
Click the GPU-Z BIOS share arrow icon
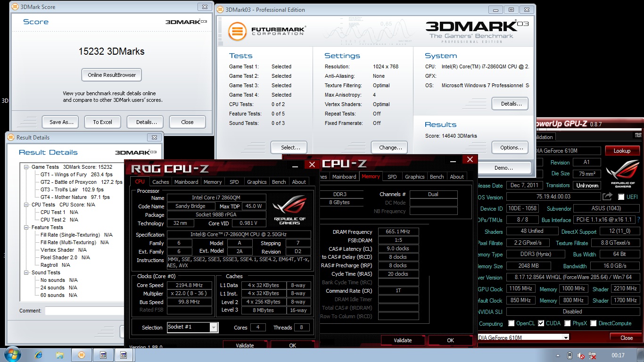click(x=608, y=197)
